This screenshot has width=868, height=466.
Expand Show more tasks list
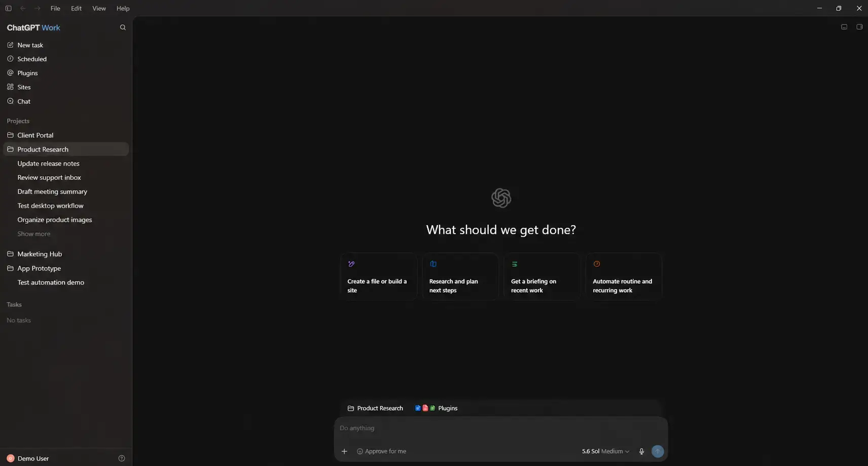[x=33, y=234]
